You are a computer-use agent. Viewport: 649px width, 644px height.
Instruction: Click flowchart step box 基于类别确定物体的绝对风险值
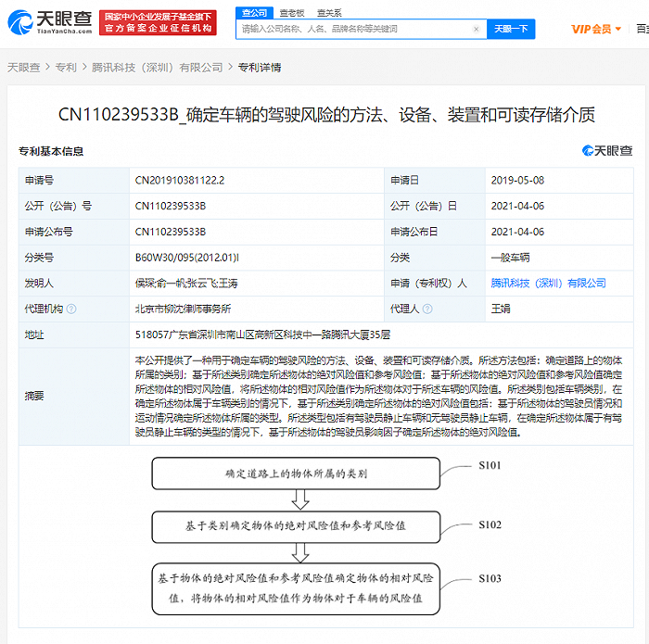pos(296,526)
